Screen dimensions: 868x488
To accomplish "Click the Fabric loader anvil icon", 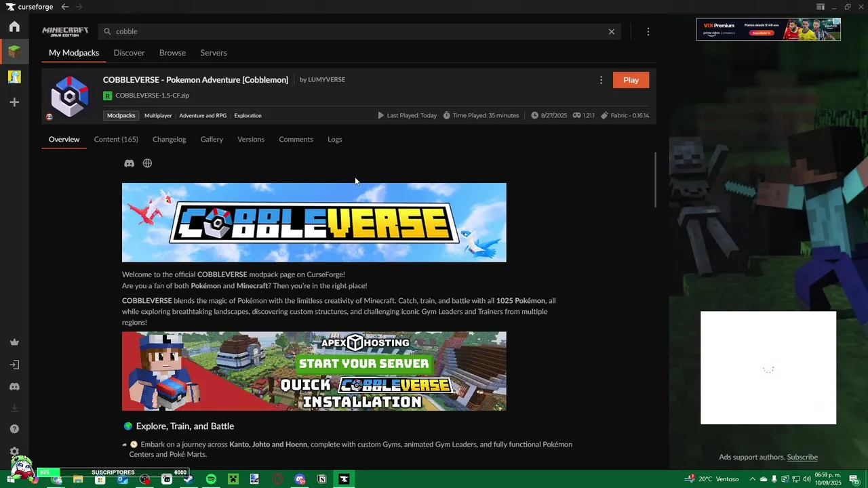I will 604,115.
